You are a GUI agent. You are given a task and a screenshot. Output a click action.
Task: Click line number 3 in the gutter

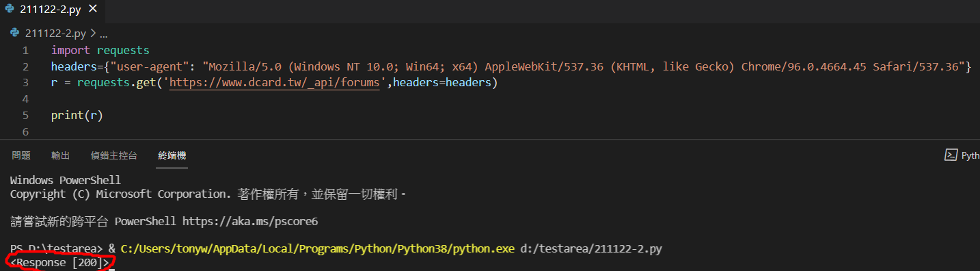[25, 83]
